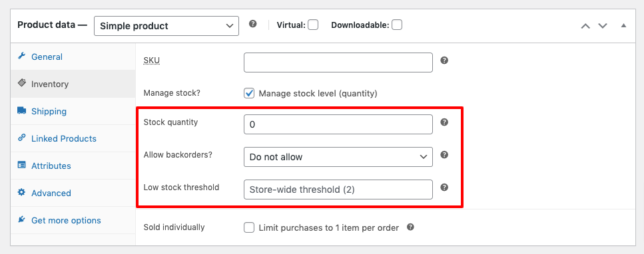Enable the Virtual checkbox
This screenshot has height=254, width=644.
click(313, 25)
